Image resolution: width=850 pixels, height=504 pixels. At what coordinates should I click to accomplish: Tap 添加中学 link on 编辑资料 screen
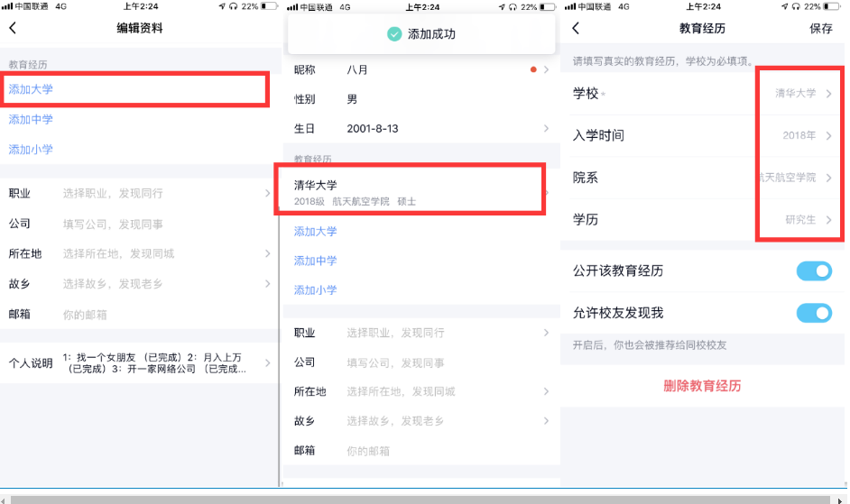pyautogui.click(x=31, y=119)
